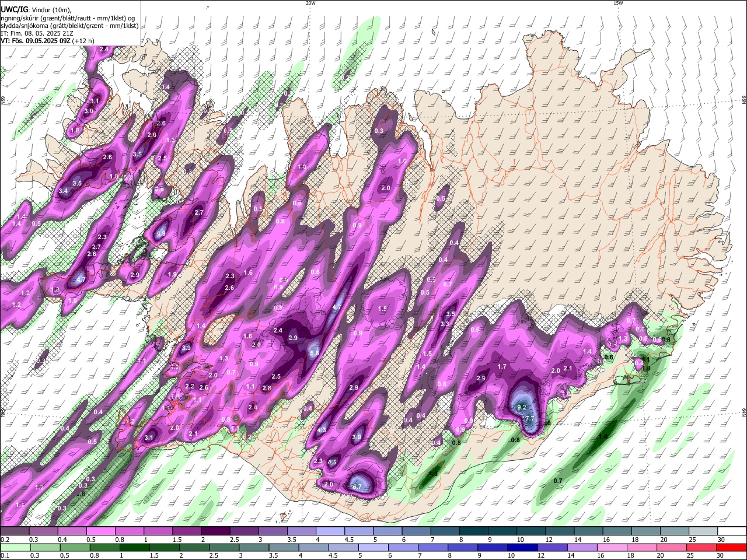Select the '(+12 h)' forecast offset text
Image resolution: width=747 pixels, height=560 pixels.
click(x=83, y=41)
